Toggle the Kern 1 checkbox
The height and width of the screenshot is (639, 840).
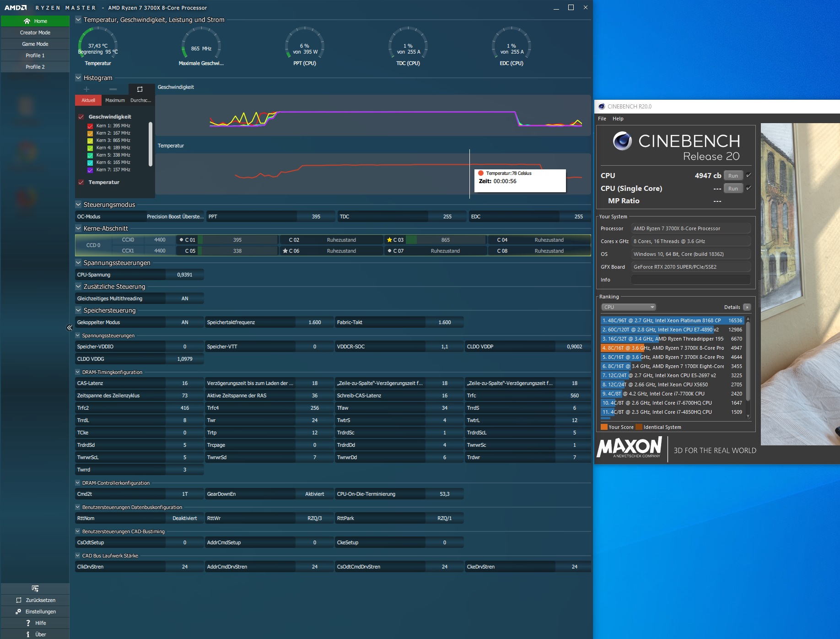click(90, 126)
